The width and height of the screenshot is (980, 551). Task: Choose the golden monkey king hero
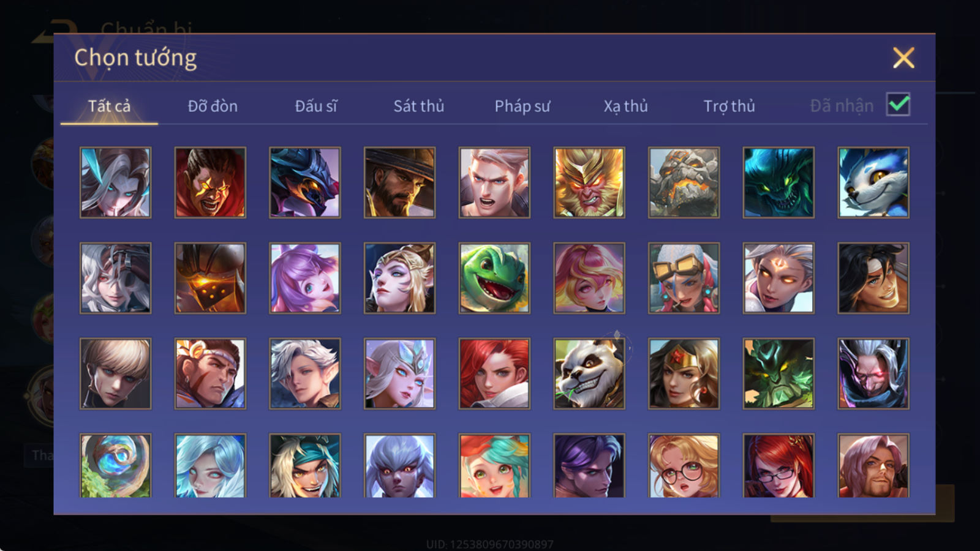(589, 182)
